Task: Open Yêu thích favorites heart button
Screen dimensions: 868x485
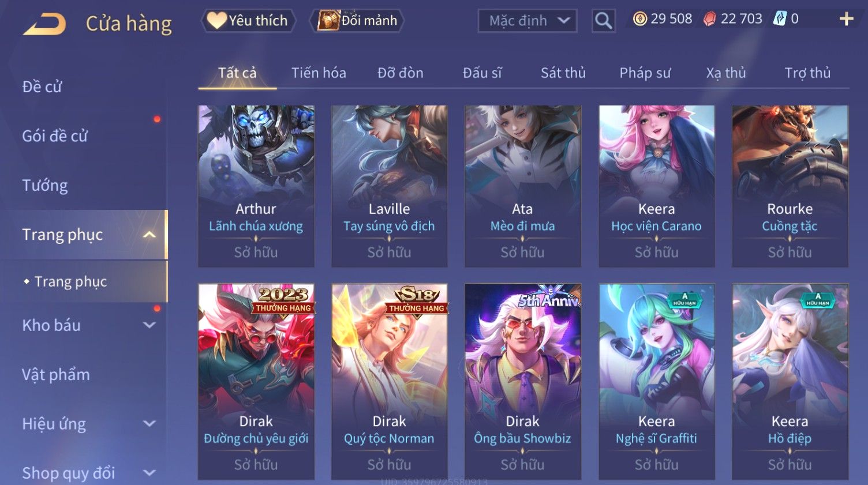Action: (x=248, y=21)
